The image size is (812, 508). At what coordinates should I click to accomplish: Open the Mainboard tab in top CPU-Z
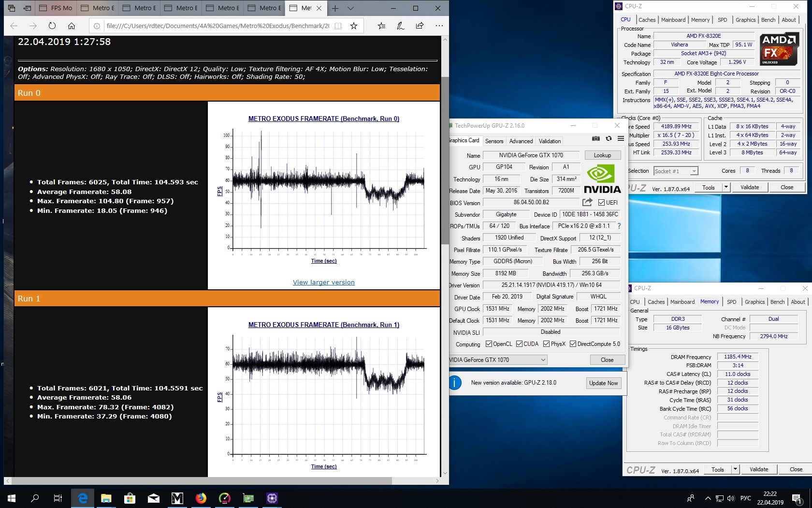673,20
